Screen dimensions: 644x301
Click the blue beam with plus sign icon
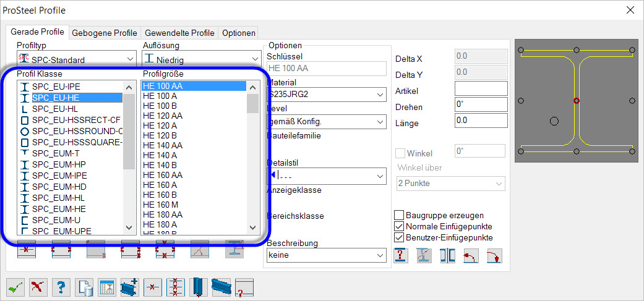click(x=129, y=287)
